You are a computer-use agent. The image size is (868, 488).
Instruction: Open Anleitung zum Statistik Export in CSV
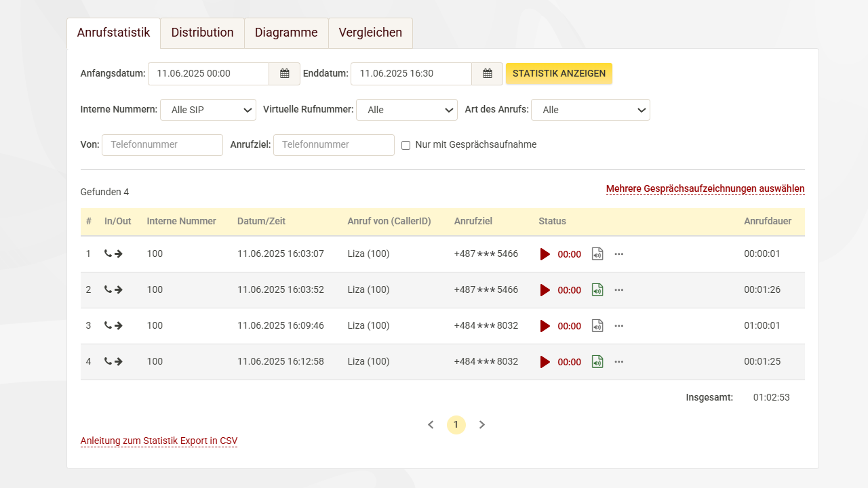point(159,441)
